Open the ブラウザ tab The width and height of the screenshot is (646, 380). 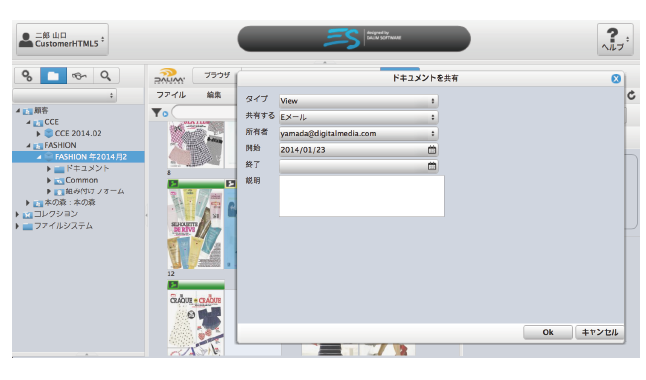coord(217,75)
